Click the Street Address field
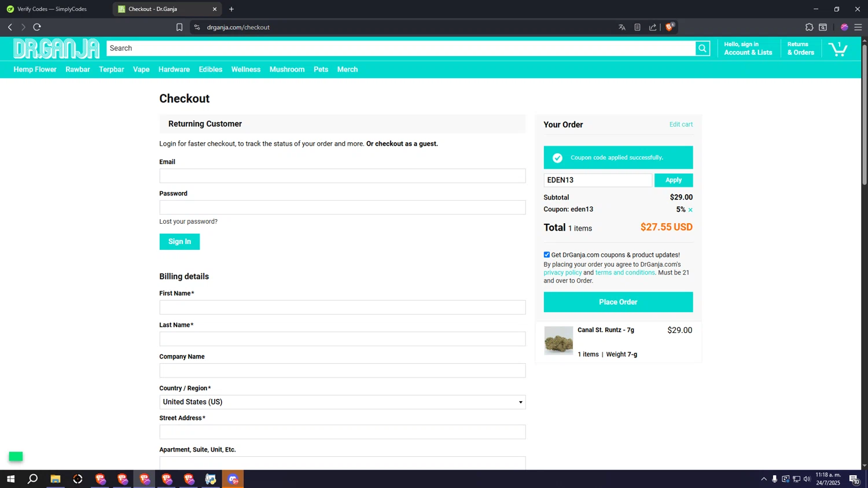 click(343, 432)
